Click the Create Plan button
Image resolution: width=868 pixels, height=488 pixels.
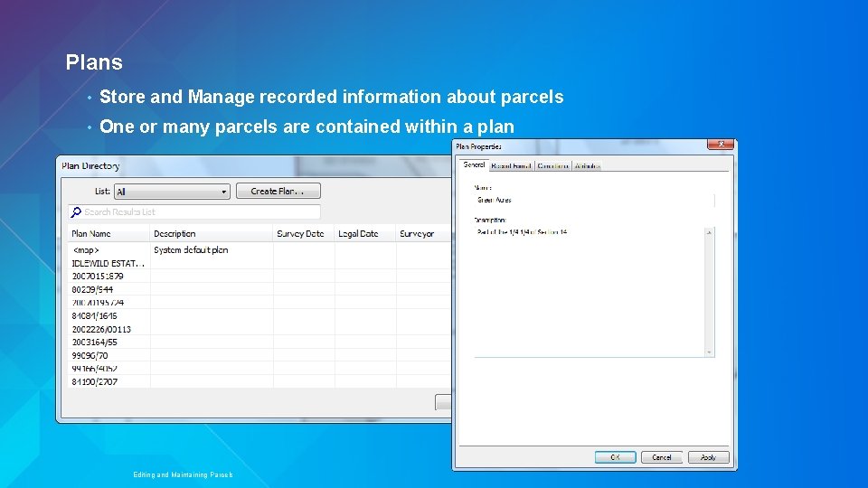click(x=278, y=191)
